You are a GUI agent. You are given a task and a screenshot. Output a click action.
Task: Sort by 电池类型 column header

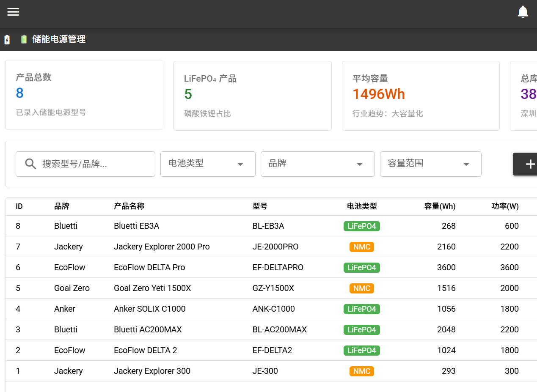[x=362, y=206]
